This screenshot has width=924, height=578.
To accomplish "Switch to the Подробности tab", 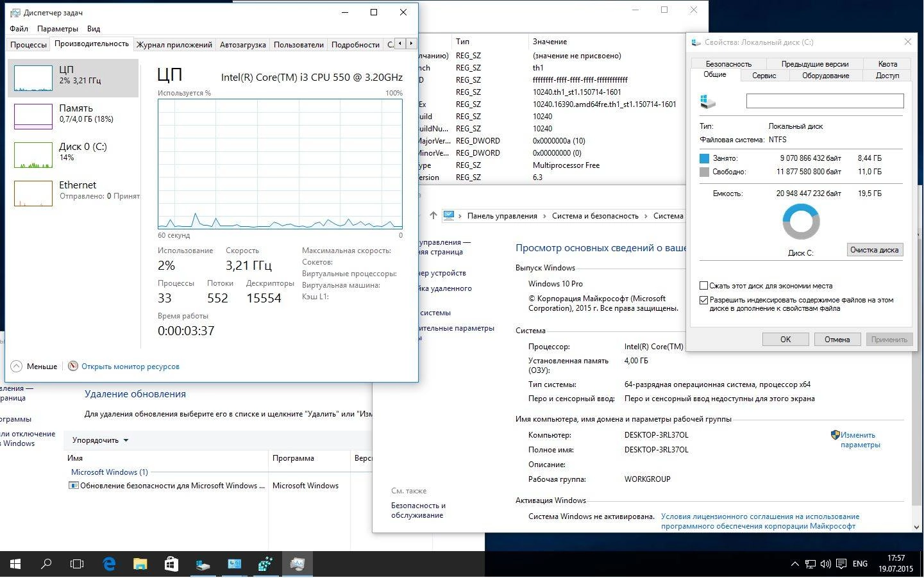I will tap(355, 44).
